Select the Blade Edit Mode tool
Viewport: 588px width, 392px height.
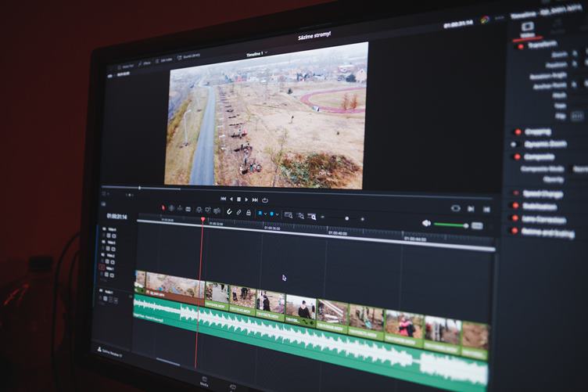pos(188,209)
